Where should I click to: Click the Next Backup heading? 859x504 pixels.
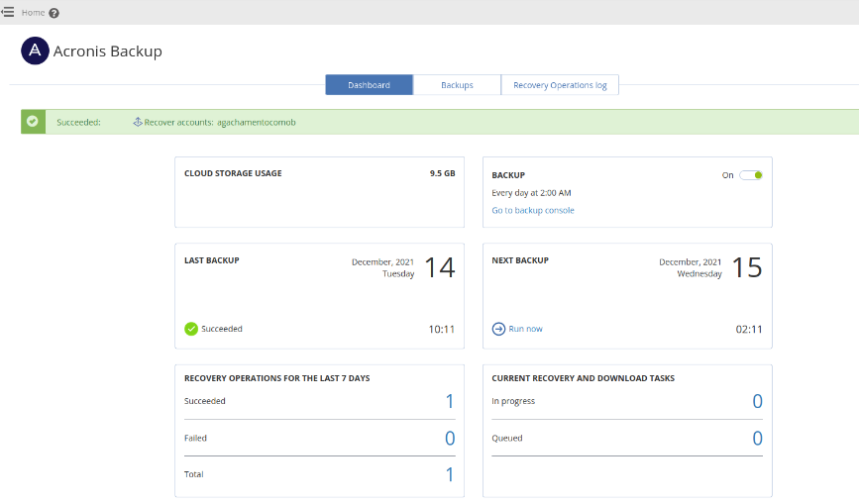[520, 260]
